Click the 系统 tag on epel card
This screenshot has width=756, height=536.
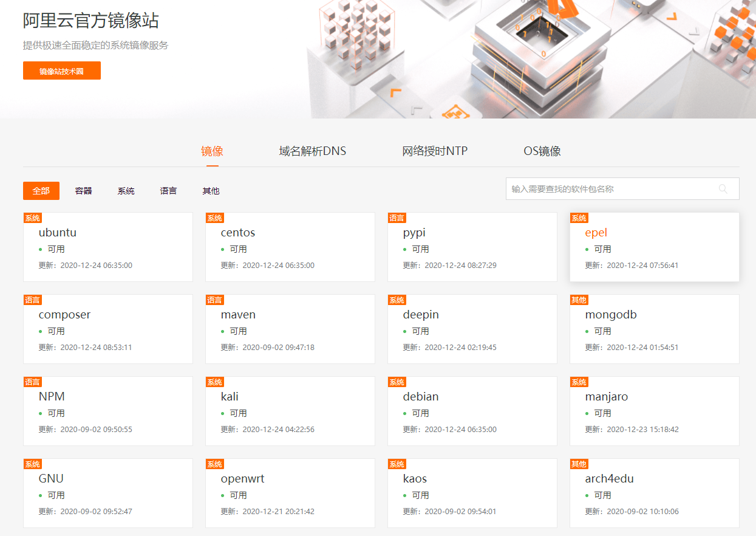point(579,218)
